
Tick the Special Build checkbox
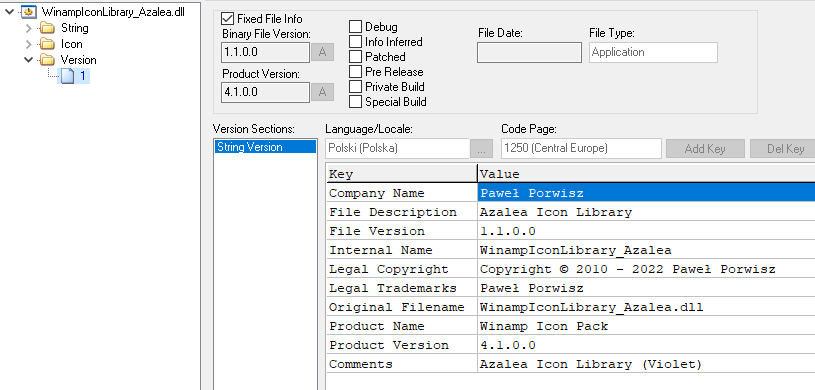356,102
